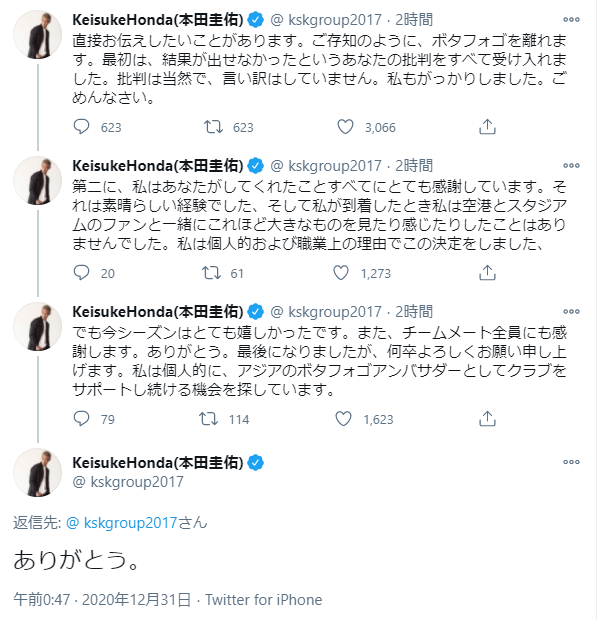Retweet the tweet showing 61 retweets
Image resolution: width=597 pixels, height=620 pixels.
coord(212,273)
